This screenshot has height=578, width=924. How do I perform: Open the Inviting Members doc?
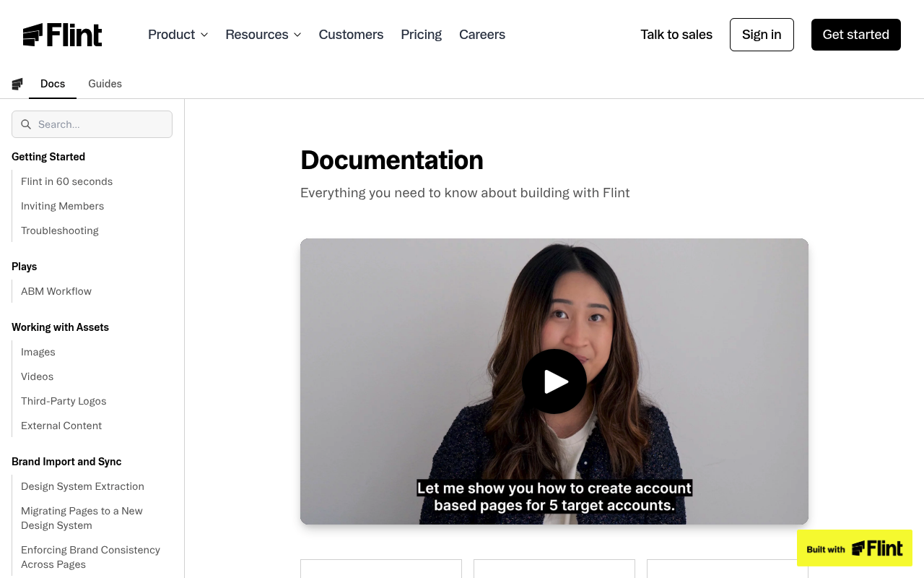coord(62,206)
